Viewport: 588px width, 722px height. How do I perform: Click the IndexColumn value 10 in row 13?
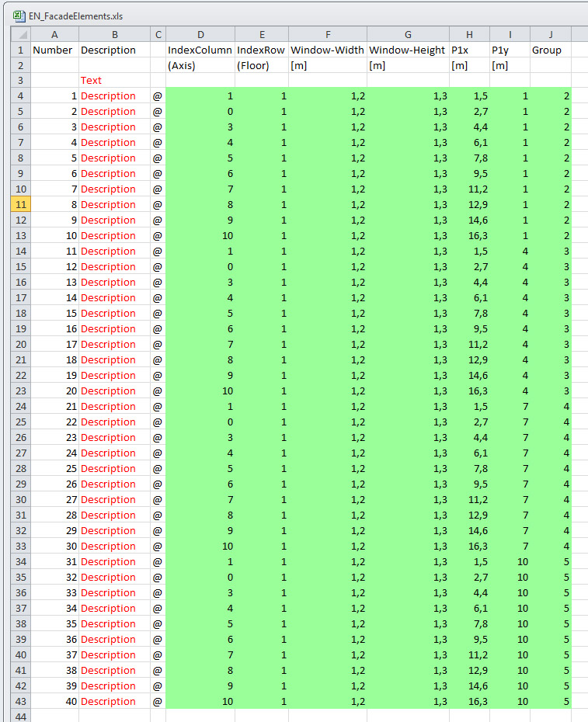[x=200, y=236]
